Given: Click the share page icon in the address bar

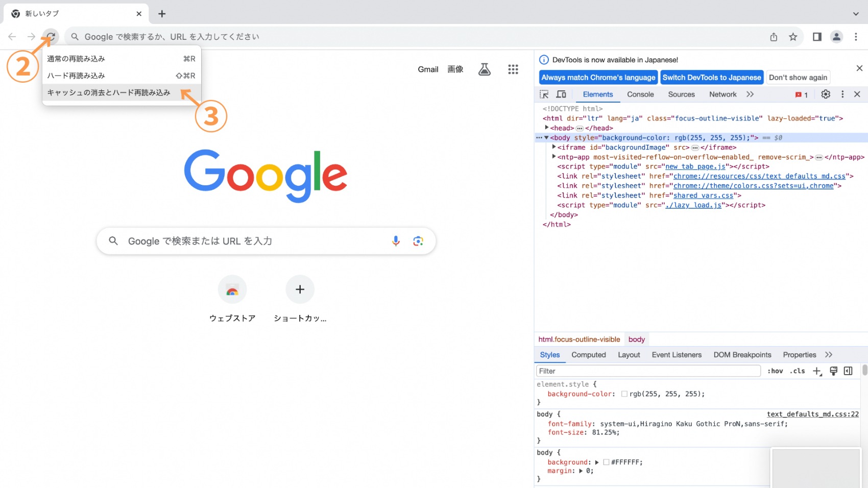Looking at the screenshot, I should click(x=774, y=37).
